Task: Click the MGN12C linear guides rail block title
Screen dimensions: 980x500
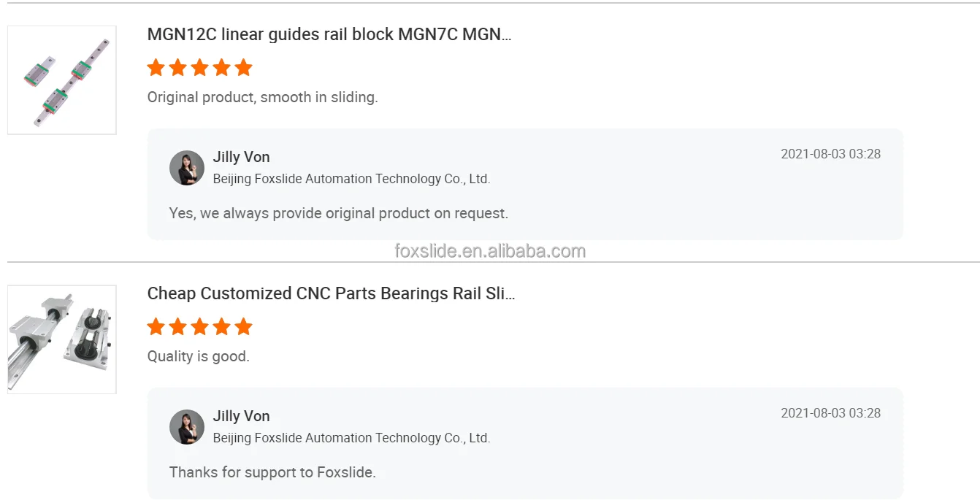Action: coord(329,34)
